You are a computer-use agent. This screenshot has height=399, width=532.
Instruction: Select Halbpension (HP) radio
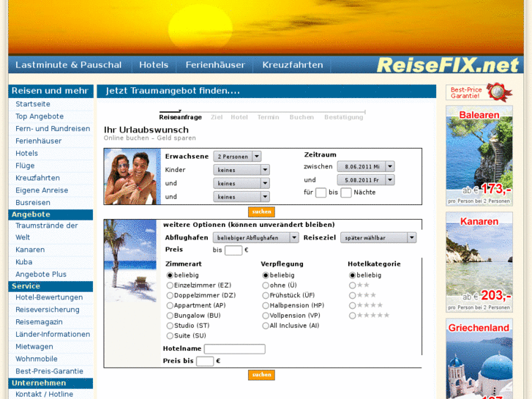click(x=266, y=305)
